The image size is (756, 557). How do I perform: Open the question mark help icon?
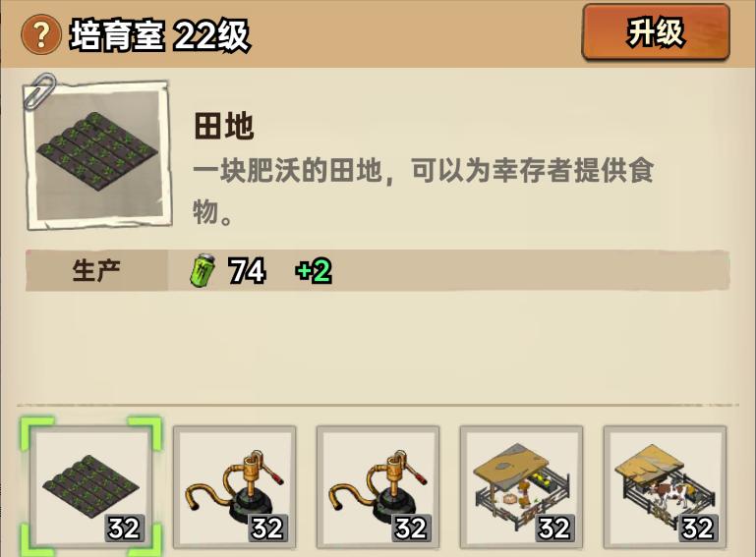41,35
